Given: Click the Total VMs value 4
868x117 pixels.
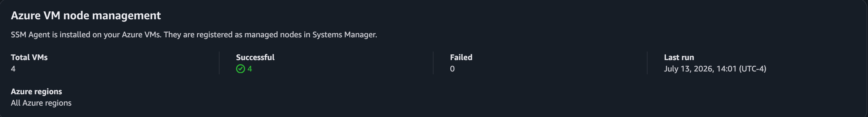Looking at the screenshot, I should coord(13,69).
